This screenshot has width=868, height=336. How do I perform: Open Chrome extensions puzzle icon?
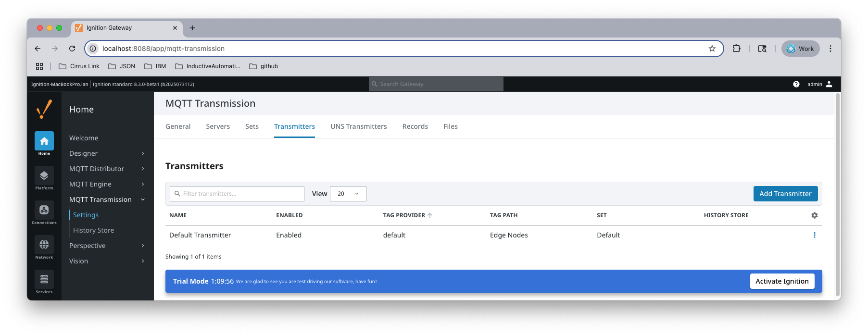point(736,49)
